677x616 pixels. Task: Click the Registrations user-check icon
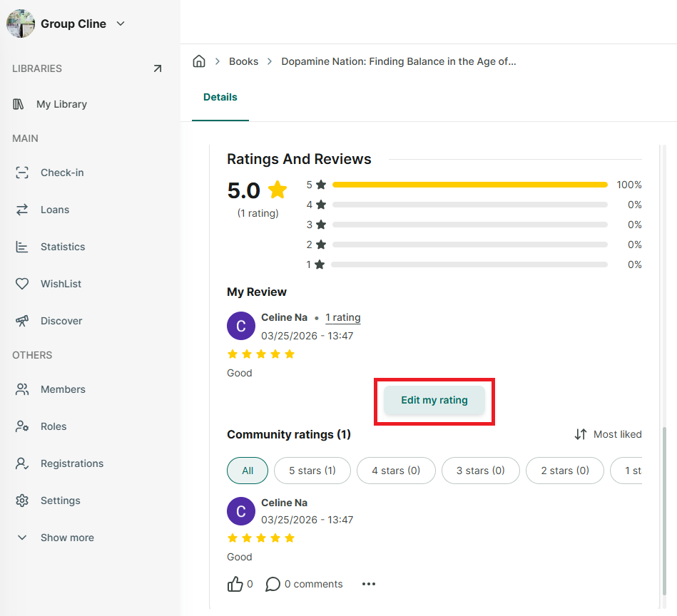[22, 463]
